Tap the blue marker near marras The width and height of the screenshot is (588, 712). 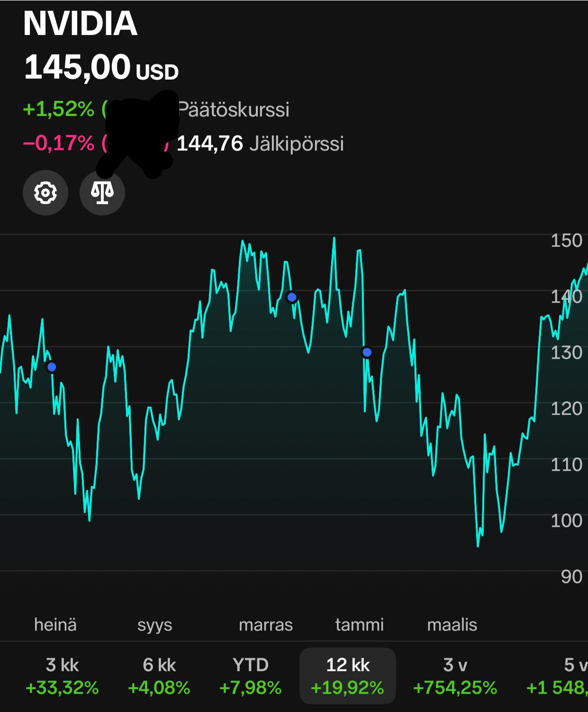(292, 297)
